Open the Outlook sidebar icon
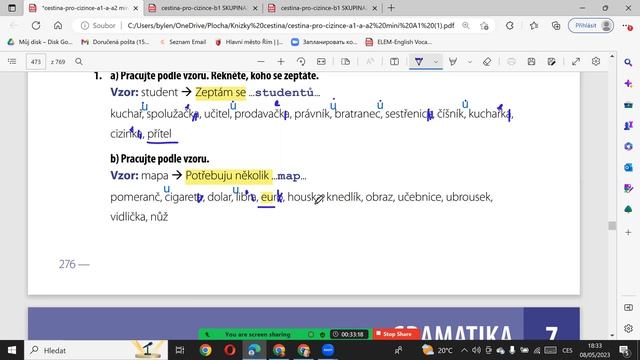Screen dimensions: 640x360 [628, 167]
